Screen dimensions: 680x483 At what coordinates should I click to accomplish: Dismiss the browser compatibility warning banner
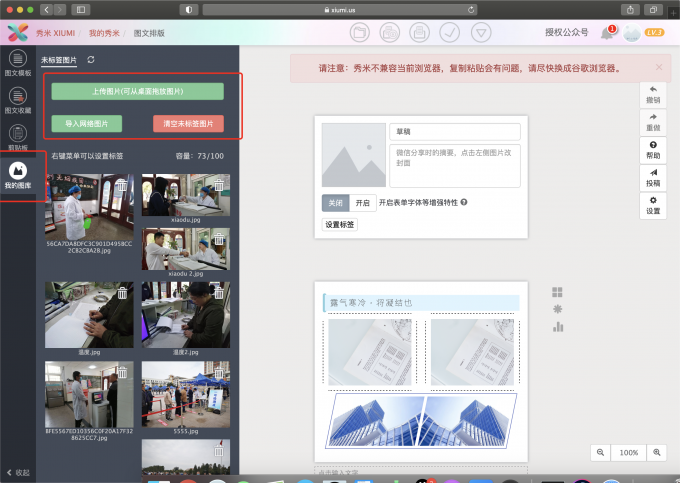coord(659,67)
